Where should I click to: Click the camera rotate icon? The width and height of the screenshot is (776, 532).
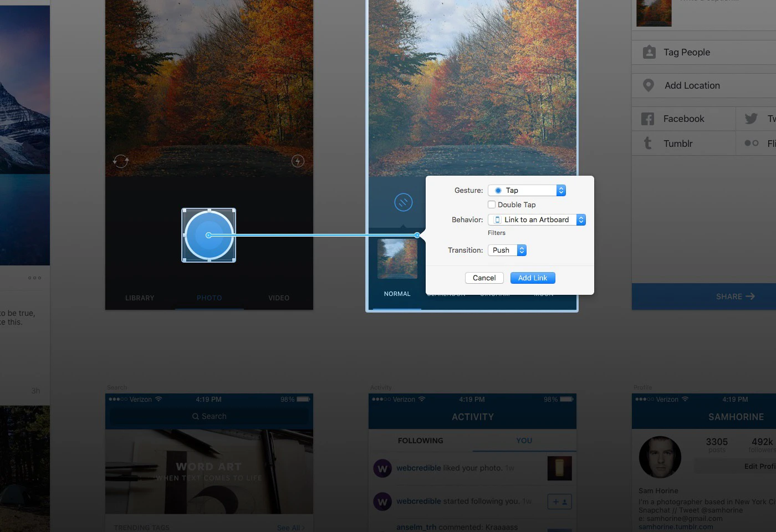click(x=121, y=161)
